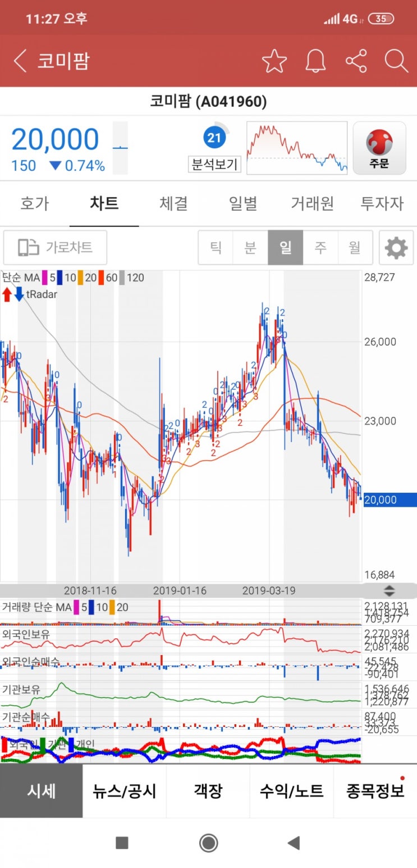
Task: Tap the 23,000 price axis label
Action: (380, 421)
